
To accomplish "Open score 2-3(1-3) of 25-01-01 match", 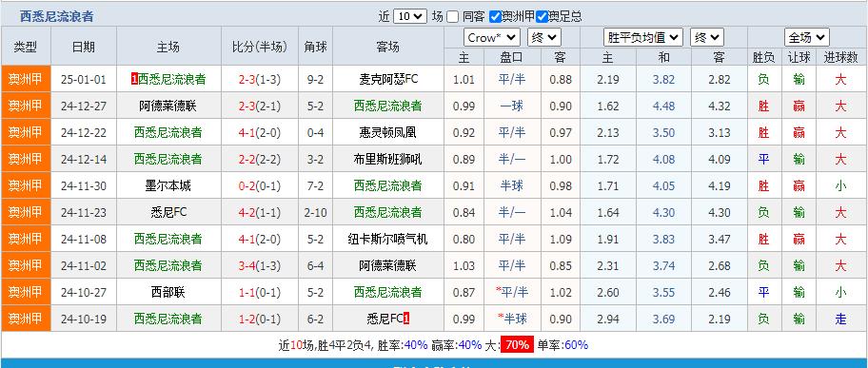I will pyautogui.click(x=260, y=79).
